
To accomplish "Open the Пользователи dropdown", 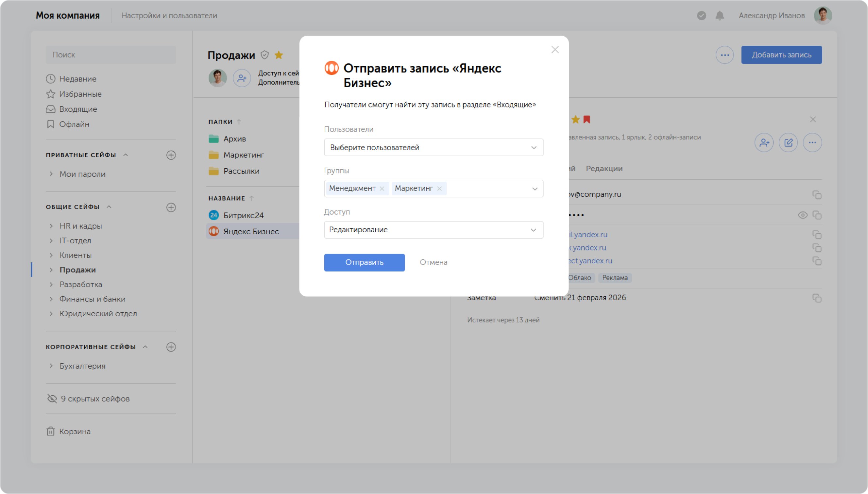I will click(434, 147).
